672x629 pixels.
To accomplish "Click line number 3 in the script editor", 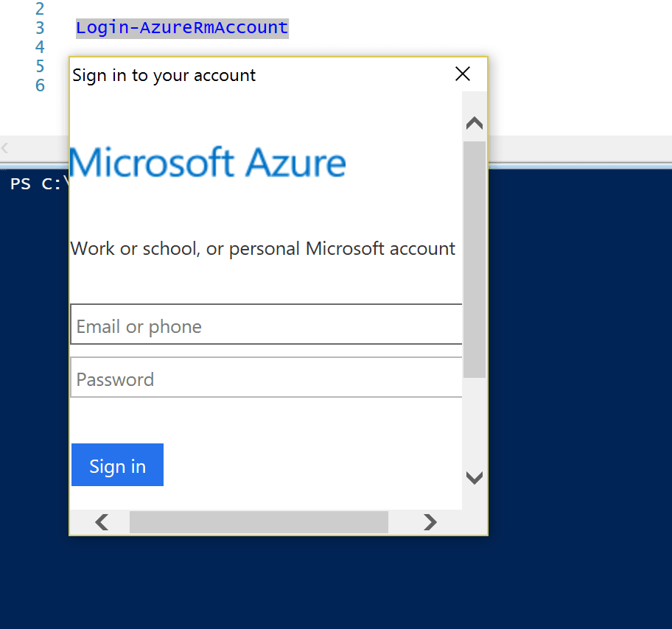I will click(40, 28).
